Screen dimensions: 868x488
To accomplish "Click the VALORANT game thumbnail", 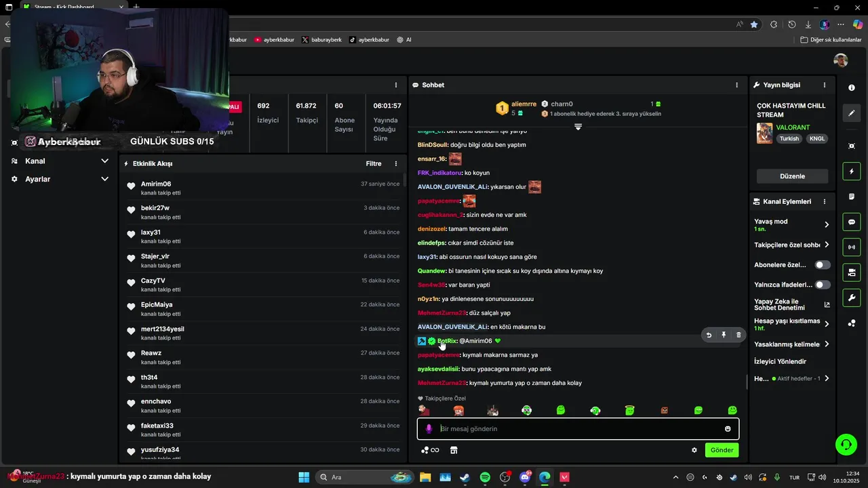I will tap(764, 133).
